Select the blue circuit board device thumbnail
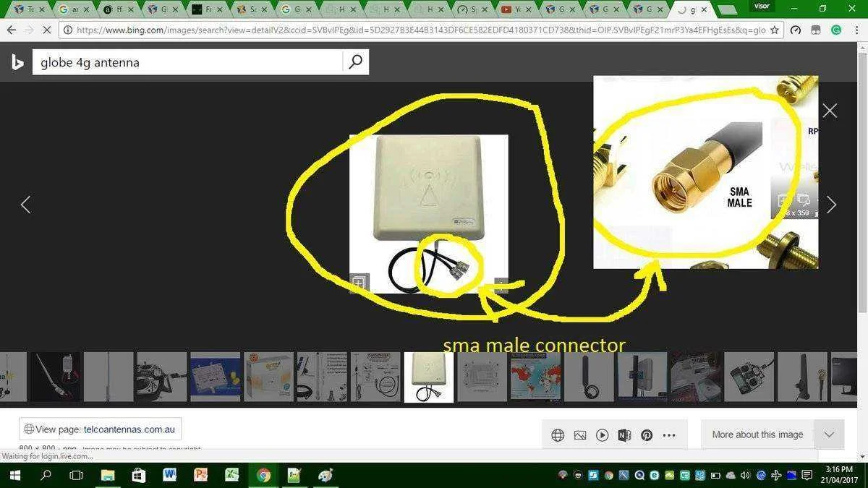Viewport: 868px width, 488px height. pyautogui.click(x=216, y=377)
